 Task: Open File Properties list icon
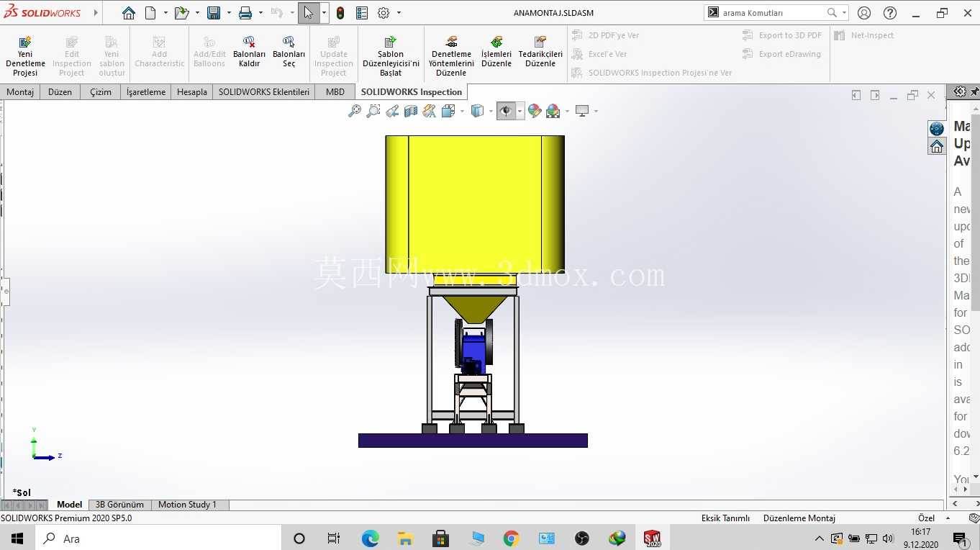tap(362, 13)
